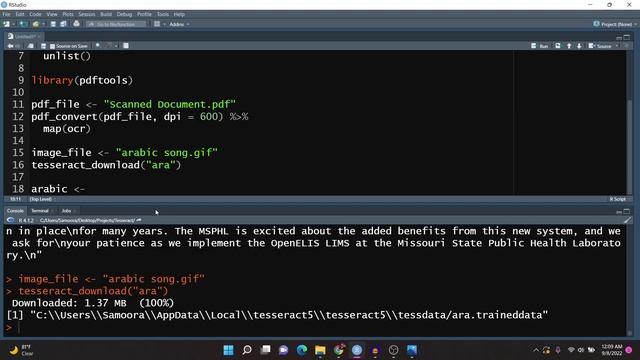Open the Source options dropdown arrow
This screenshot has height=360, width=640.
(x=617, y=46)
